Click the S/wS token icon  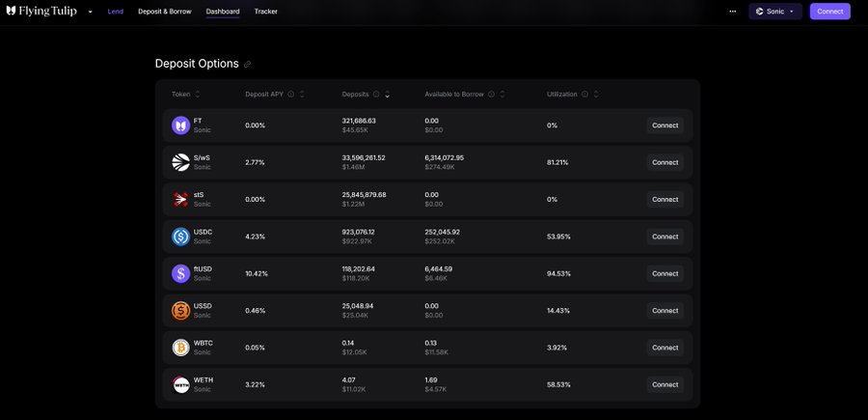pyautogui.click(x=180, y=162)
